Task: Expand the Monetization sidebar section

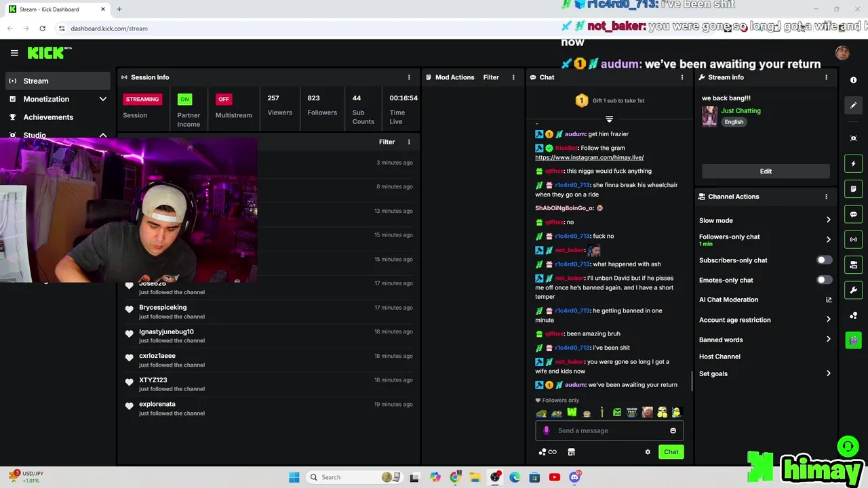Action: pos(58,99)
